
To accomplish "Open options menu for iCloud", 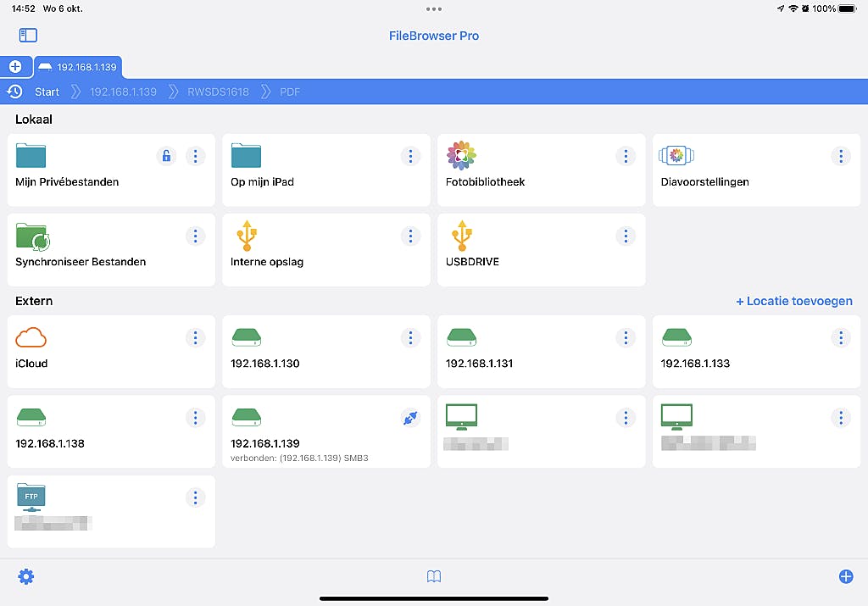I will point(196,337).
